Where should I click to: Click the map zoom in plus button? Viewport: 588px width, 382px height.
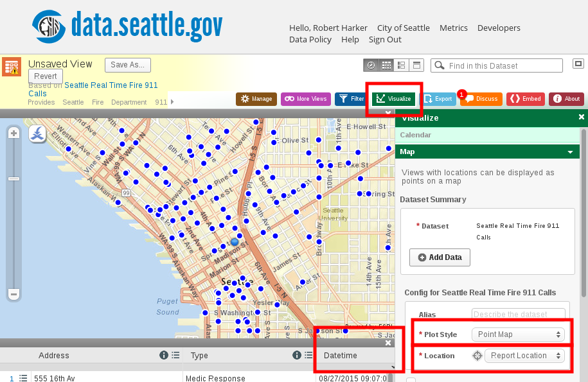[x=14, y=133]
